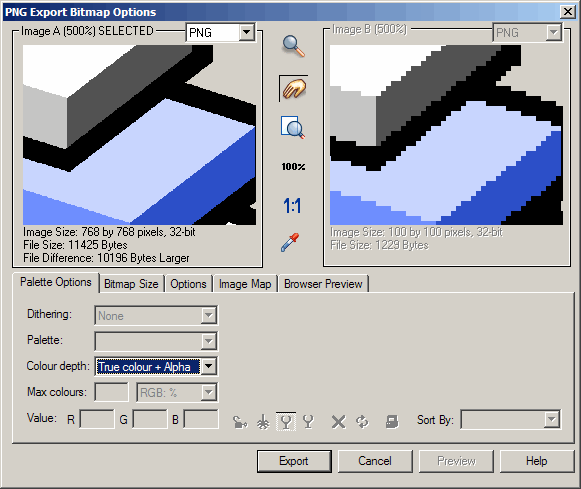Open the Options tab
The width and height of the screenshot is (581, 489).
[188, 284]
